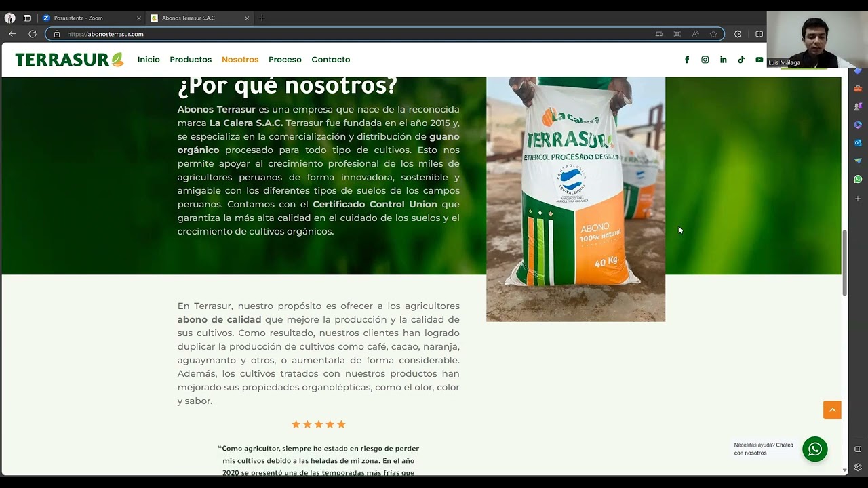Go back with the browser back arrow
Image resolution: width=868 pixels, height=488 pixels.
click(x=12, y=34)
